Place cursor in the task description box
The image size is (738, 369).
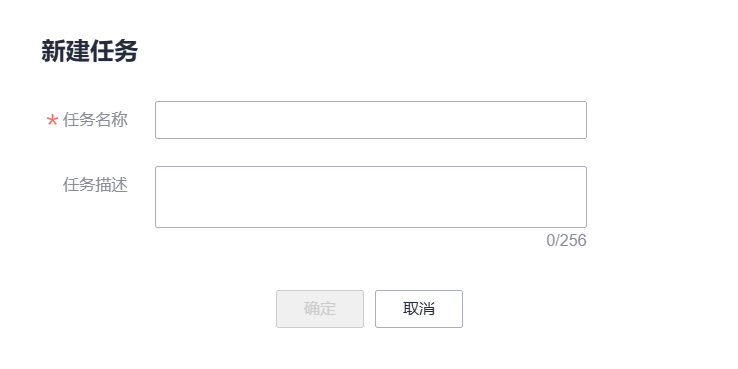(371, 197)
